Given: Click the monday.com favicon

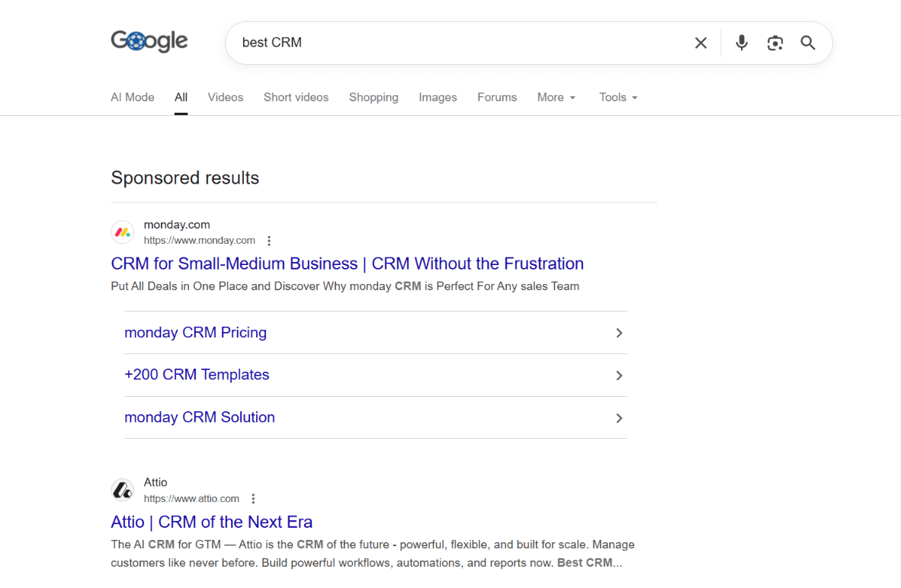Looking at the screenshot, I should (123, 232).
